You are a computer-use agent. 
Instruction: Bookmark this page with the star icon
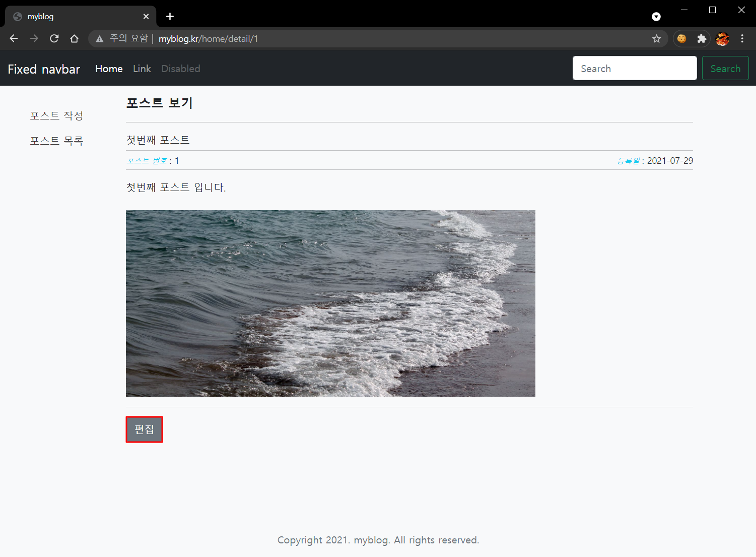[656, 39]
